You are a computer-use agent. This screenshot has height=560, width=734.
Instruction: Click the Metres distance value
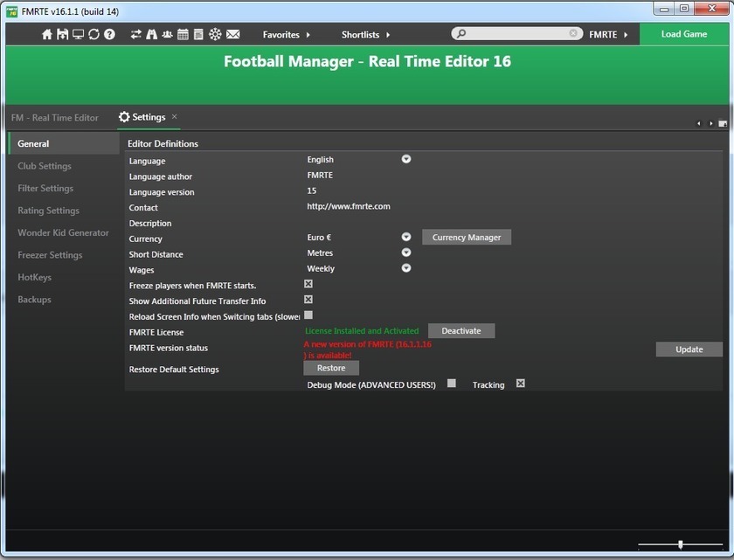coord(320,253)
